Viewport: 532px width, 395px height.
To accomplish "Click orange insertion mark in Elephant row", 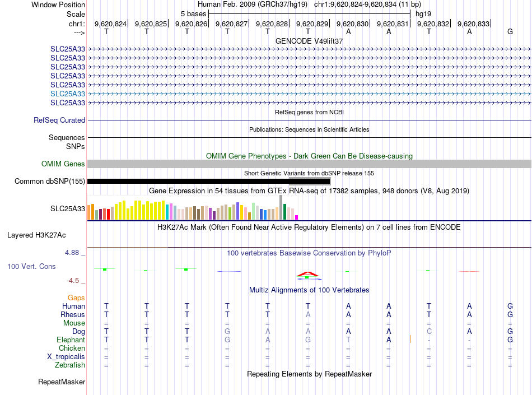I will point(410,339).
